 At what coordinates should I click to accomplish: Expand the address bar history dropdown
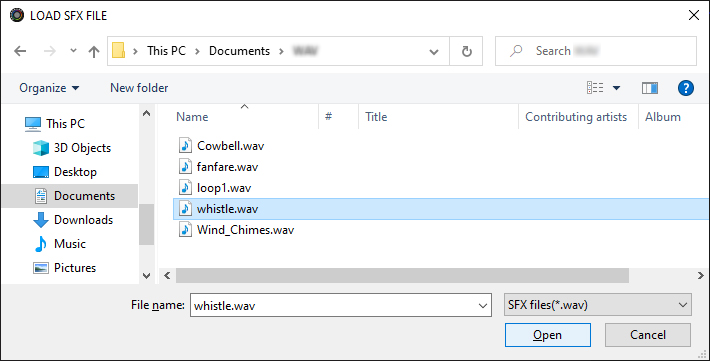coord(434,52)
